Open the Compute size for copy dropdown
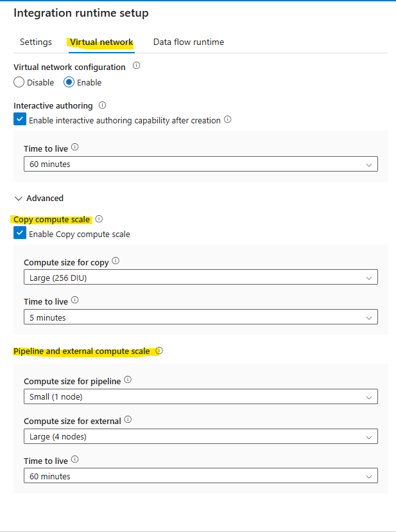The image size is (396, 532). point(200,278)
